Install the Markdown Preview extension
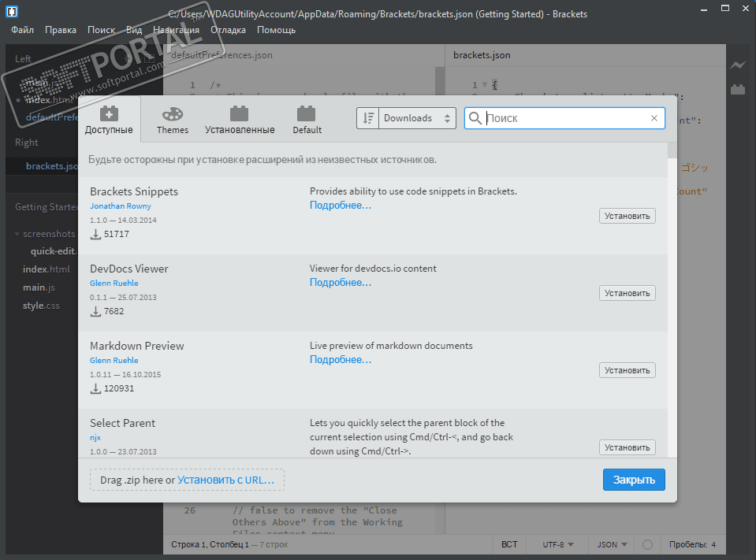The height and width of the screenshot is (560, 756). point(628,370)
